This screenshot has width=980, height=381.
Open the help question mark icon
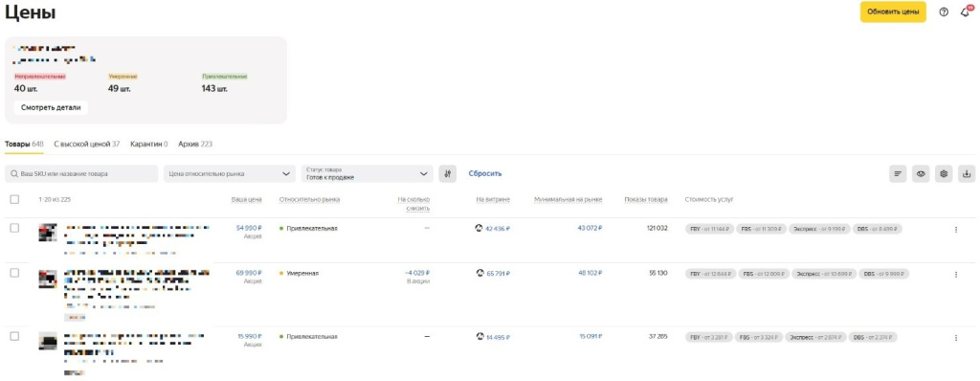(944, 11)
